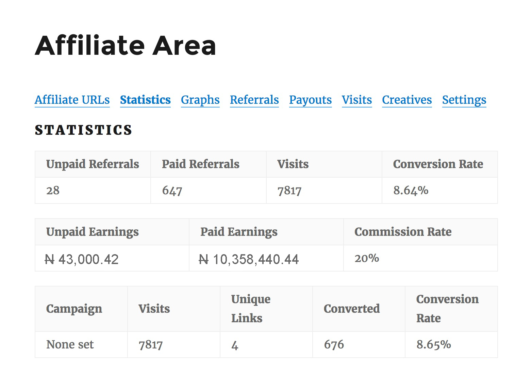Image resolution: width=532 pixels, height=392 pixels.
Task: Click the Unpaid Referrals column header
Action: [x=93, y=164]
